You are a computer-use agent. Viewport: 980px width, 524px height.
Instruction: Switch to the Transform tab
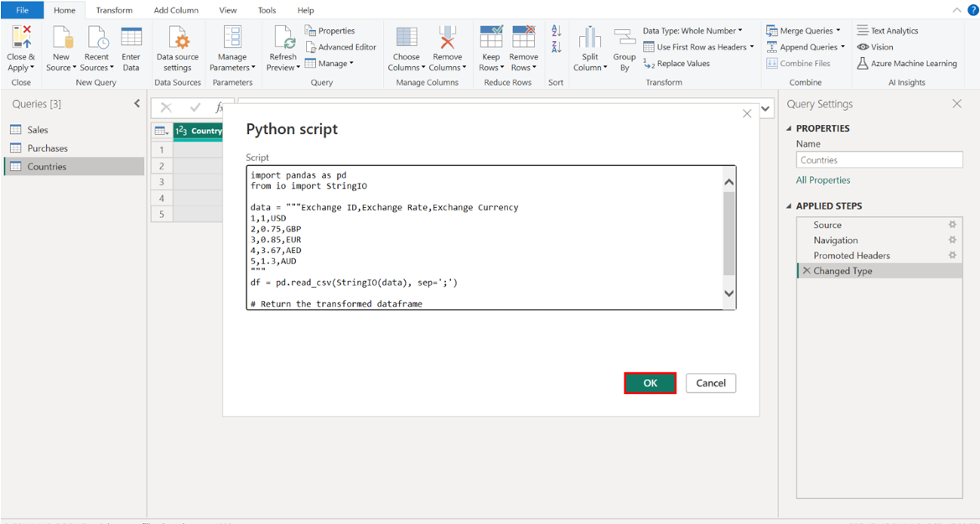pos(114,10)
